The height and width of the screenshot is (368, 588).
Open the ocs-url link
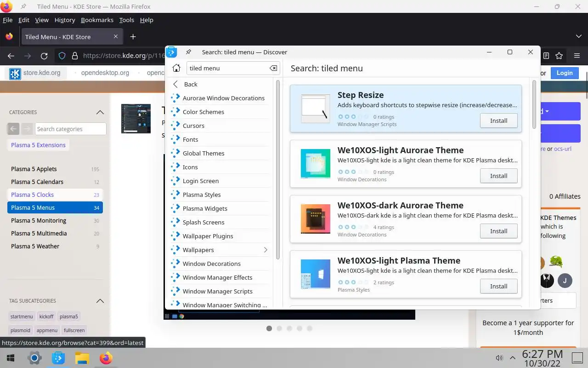coord(563,149)
